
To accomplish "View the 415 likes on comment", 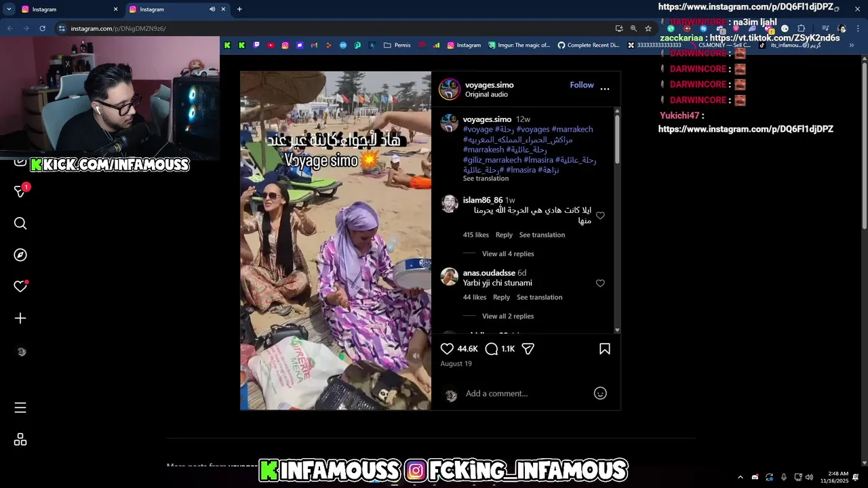I will coord(476,235).
